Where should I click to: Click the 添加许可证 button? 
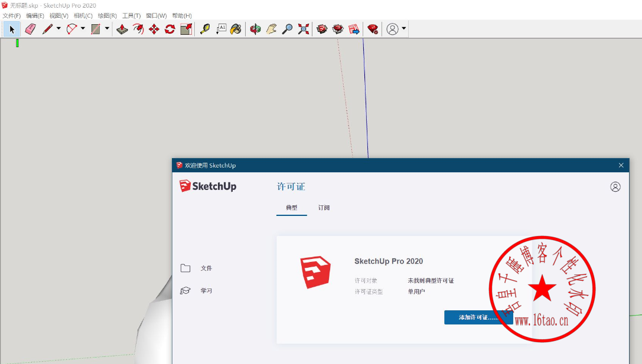point(478,317)
